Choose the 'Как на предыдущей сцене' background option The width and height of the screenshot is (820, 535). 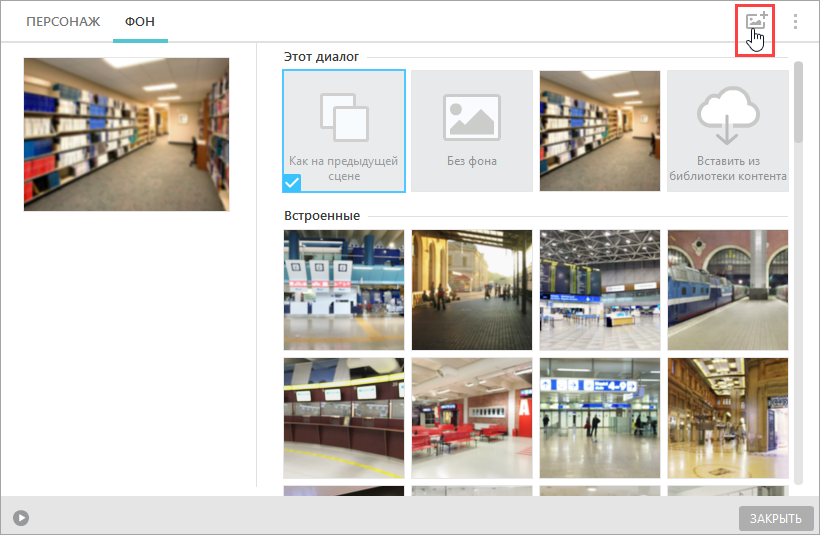pyautogui.click(x=344, y=131)
